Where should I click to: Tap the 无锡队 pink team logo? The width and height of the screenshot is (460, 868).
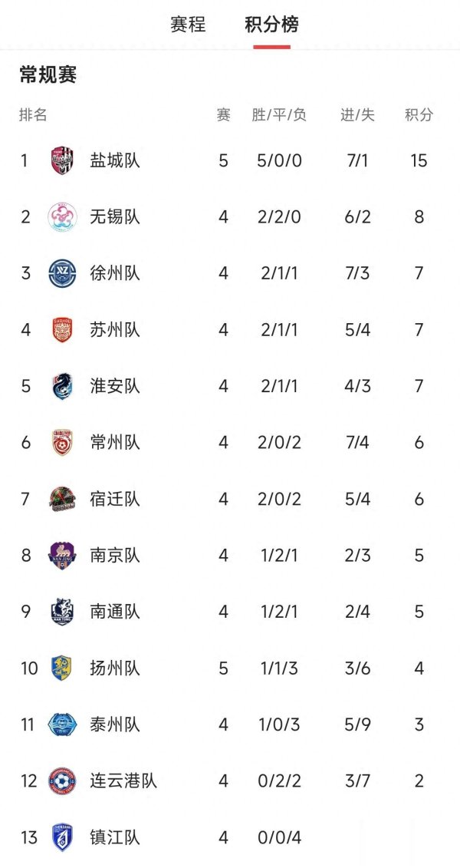click(x=62, y=217)
